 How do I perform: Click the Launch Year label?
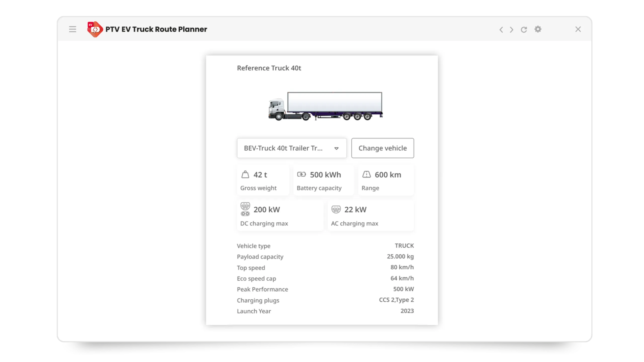tap(254, 311)
